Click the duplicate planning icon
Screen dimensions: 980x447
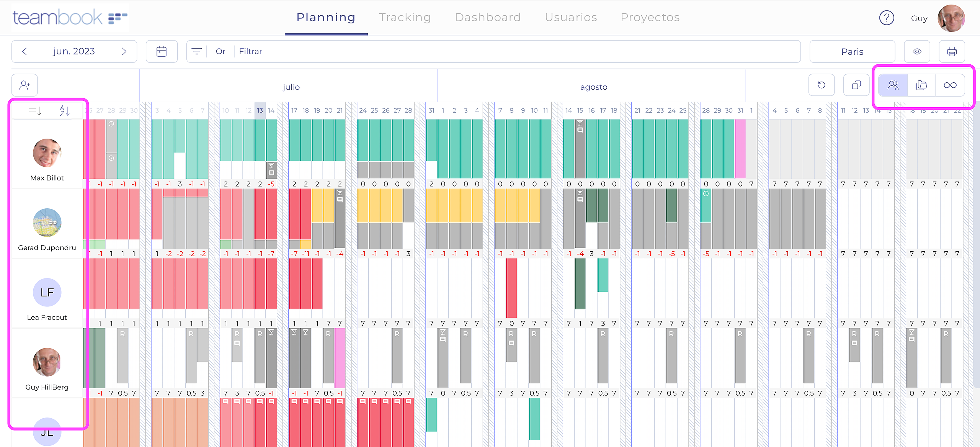point(856,85)
